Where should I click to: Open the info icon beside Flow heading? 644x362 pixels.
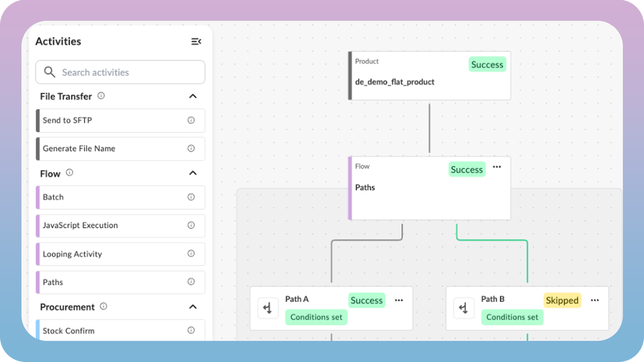(70, 172)
